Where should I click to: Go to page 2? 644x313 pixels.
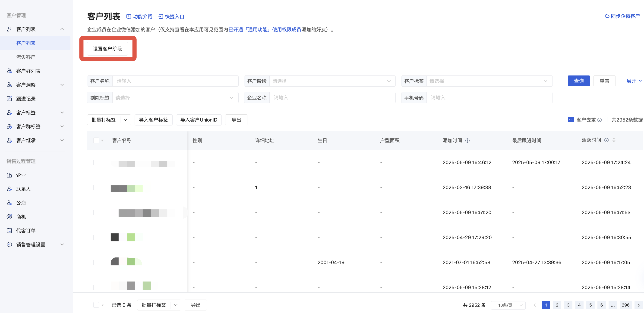[x=557, y=305]
